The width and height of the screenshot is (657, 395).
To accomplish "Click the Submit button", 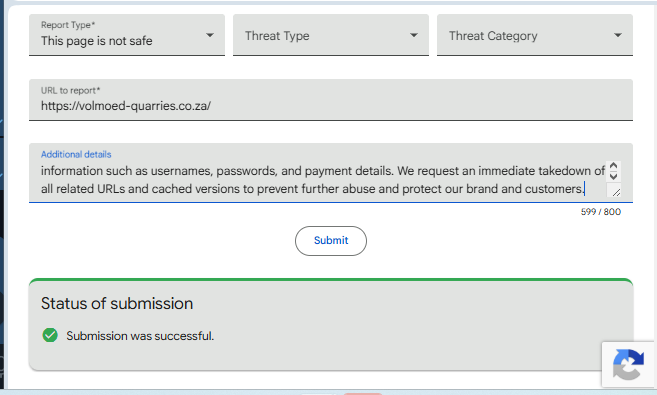I will [331, 241].
